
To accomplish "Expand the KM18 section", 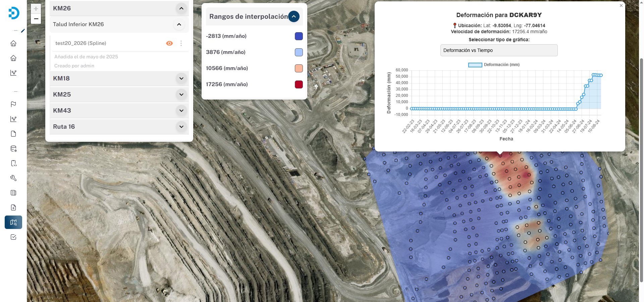I will pyautogui.click(x=181, y=78).
